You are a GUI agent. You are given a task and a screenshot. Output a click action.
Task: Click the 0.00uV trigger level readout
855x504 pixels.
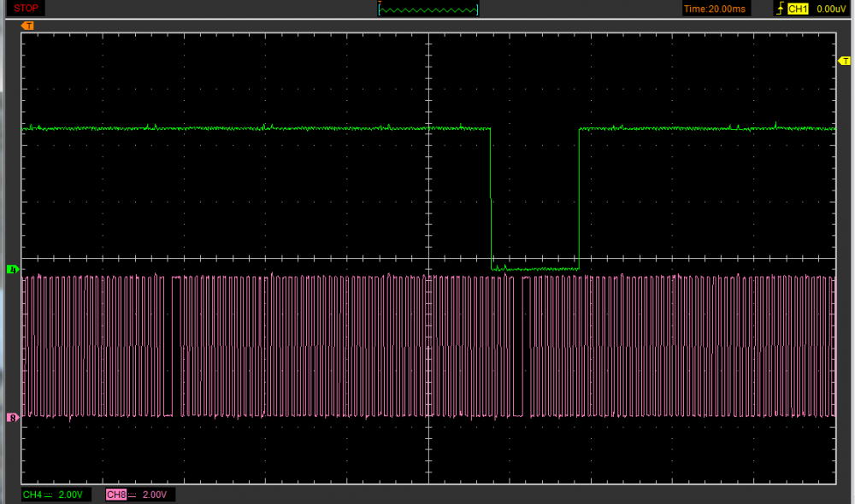[x=830, y=9]
